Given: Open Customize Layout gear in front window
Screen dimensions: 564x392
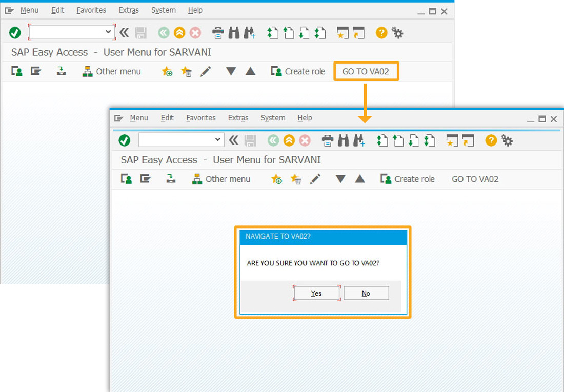Looking at the screenshot, I should (x=507, y=140).
